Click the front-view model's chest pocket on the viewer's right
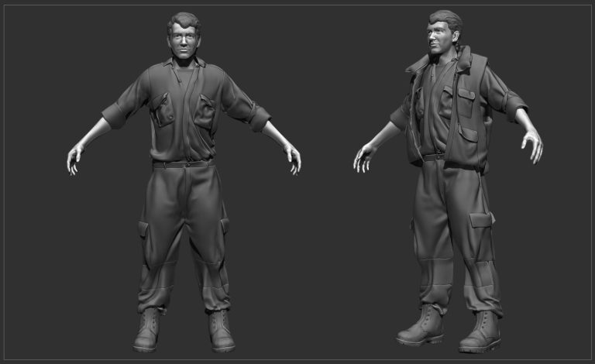This screenshot has height=364, width=595. point(206,110)
